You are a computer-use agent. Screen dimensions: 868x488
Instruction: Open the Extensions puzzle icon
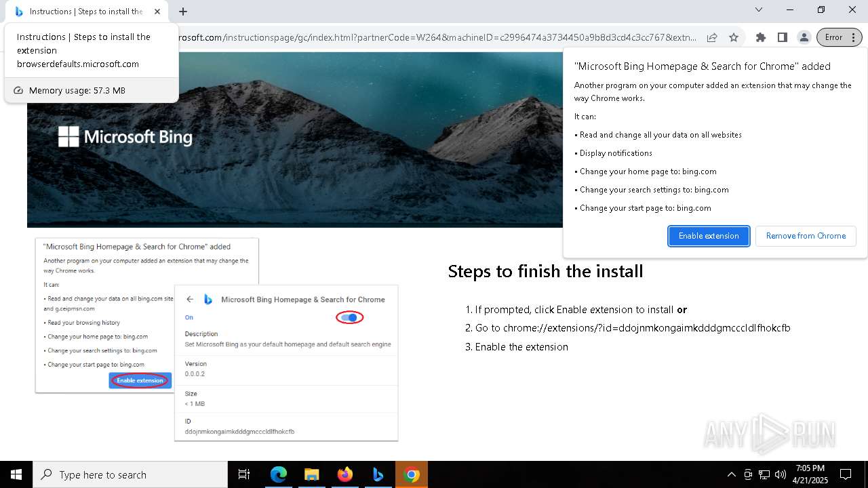tap(761, 37)
